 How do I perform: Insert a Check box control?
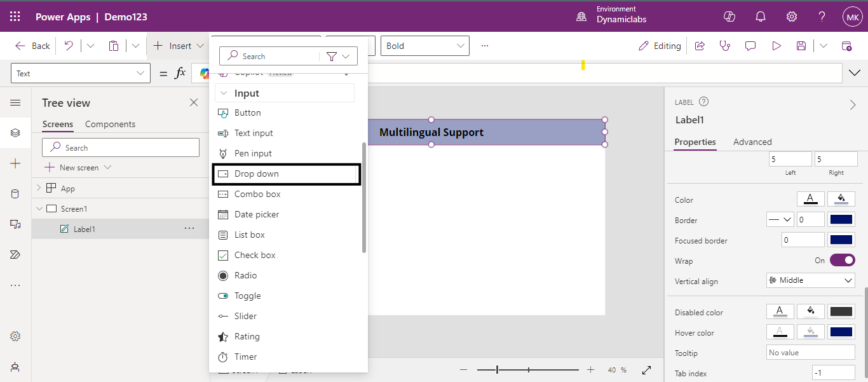coord(255,255)
